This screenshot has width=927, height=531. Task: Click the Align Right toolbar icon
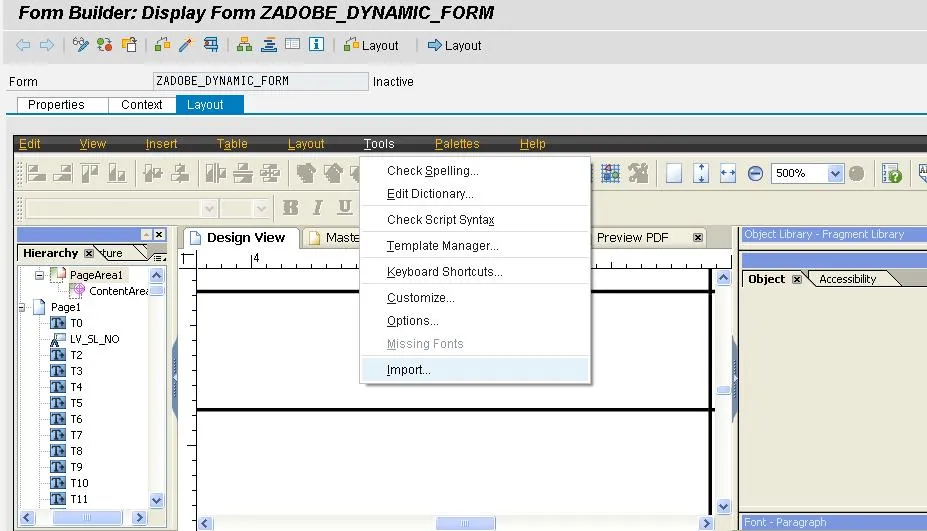[x=63, y=173]
